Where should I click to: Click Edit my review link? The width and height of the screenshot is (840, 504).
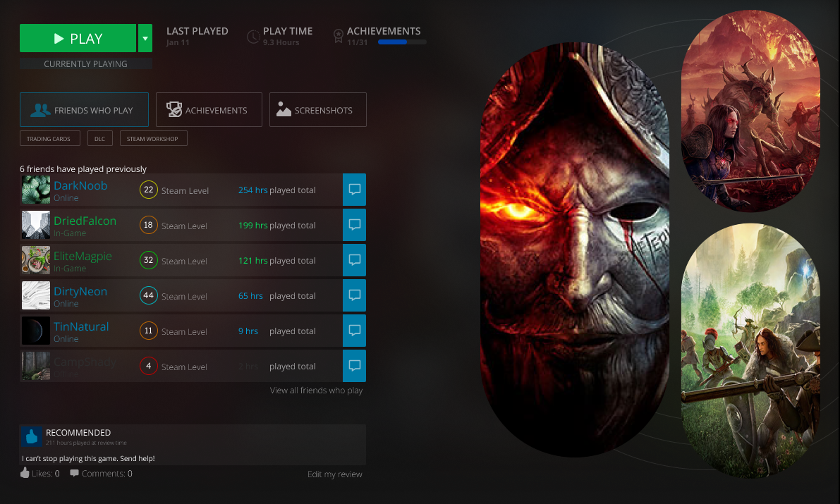click(x=334, y=474)
